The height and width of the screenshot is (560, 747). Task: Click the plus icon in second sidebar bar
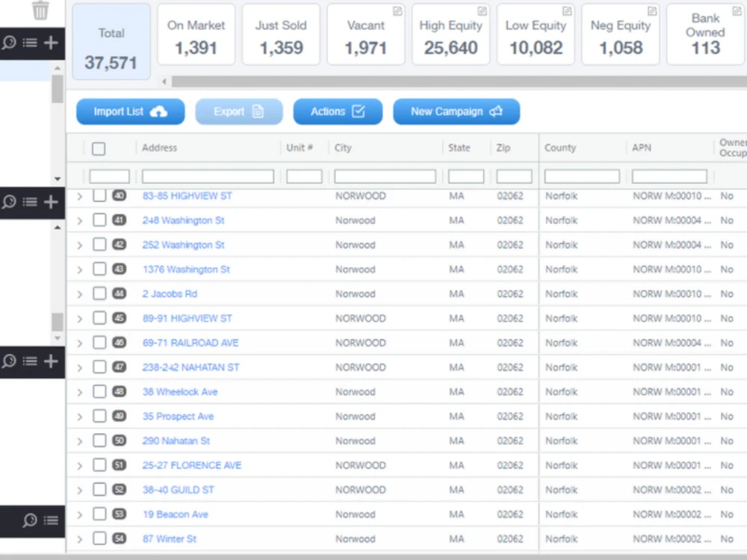(x=51, y=202)
